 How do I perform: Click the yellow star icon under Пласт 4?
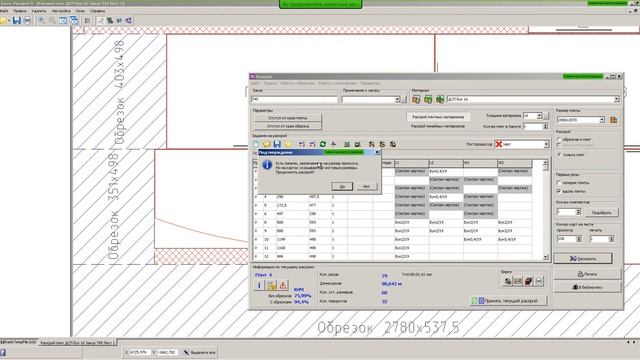(x=271, y=285)
